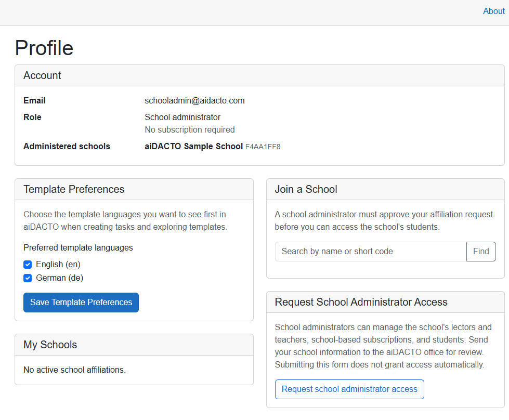Click the Account panel header

point(259,75)
